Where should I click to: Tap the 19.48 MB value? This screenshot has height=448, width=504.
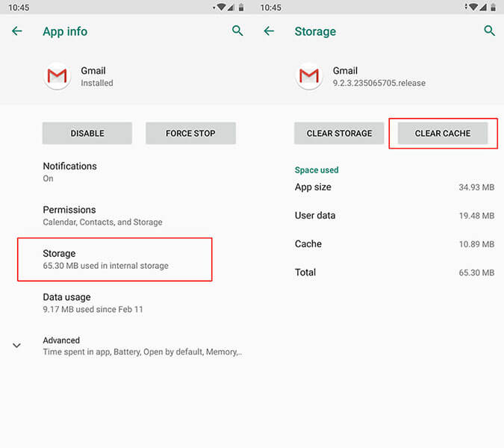[x=476, y=216]
